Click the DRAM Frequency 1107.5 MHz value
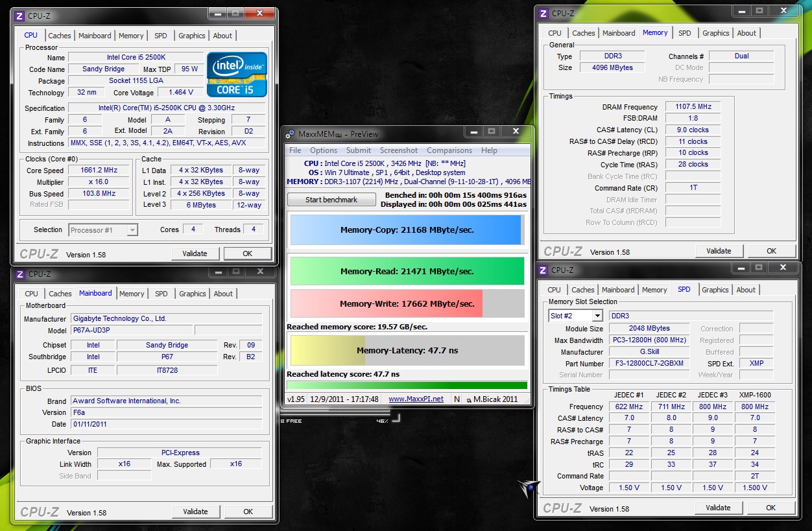The height and width of the screenshot is (531, 812). [x=692, y=107]
